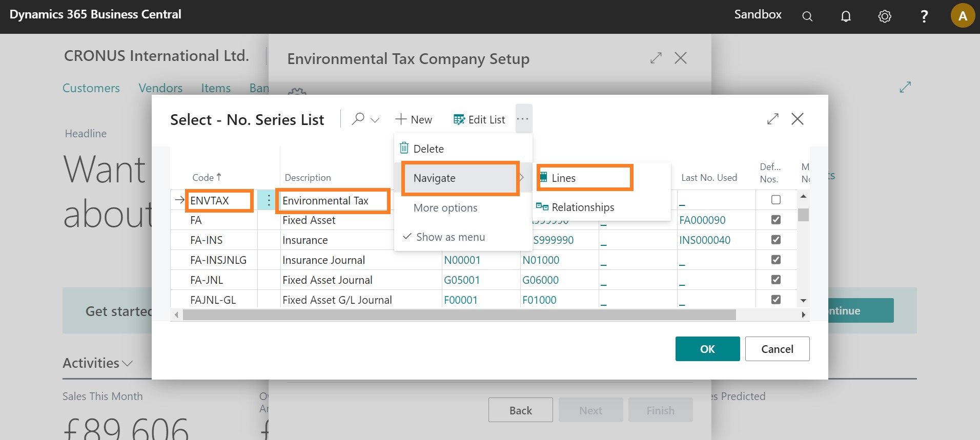Click the Cancel button
This screenshot has width=980, height=440.
click(777, 349)
